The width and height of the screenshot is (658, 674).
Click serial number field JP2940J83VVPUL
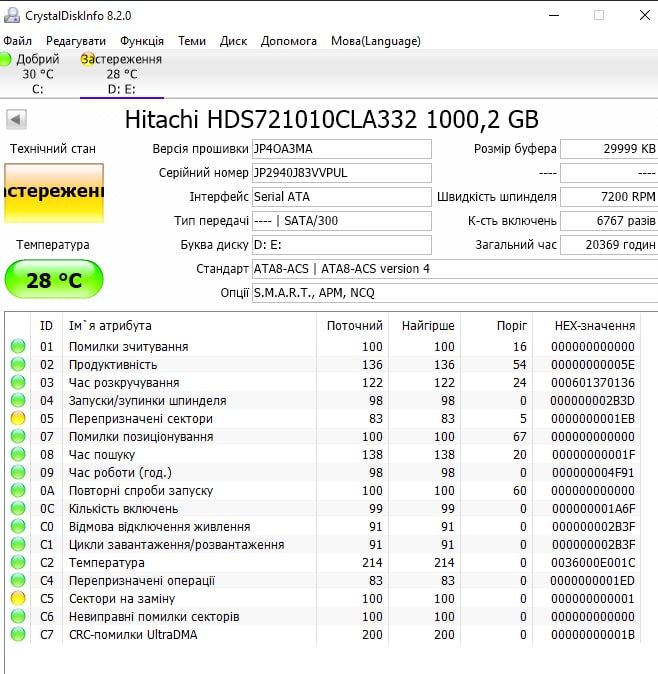342,173
